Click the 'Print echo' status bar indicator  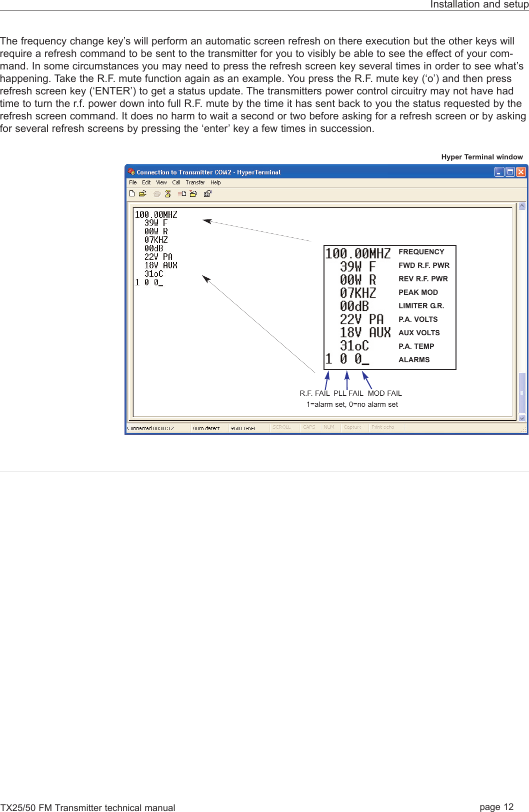pos(382,427)
